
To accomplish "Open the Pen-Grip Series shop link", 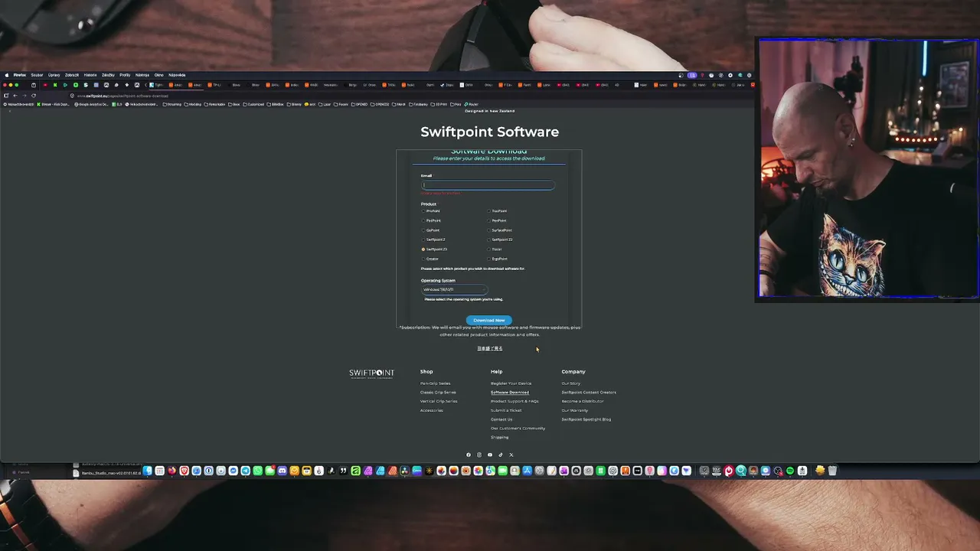I will pyautogui.click(x=435, y=383).
